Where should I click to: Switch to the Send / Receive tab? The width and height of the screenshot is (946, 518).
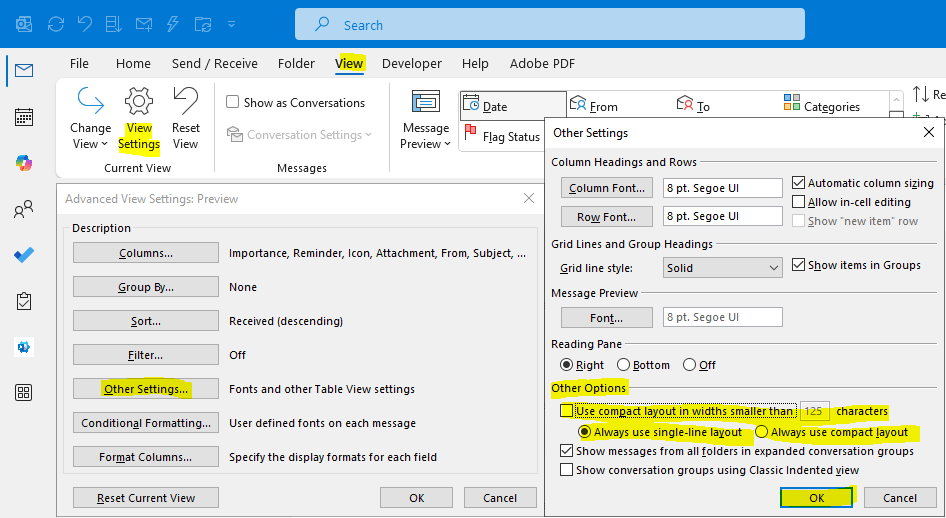pyautogui.click(x=215, y=63)
